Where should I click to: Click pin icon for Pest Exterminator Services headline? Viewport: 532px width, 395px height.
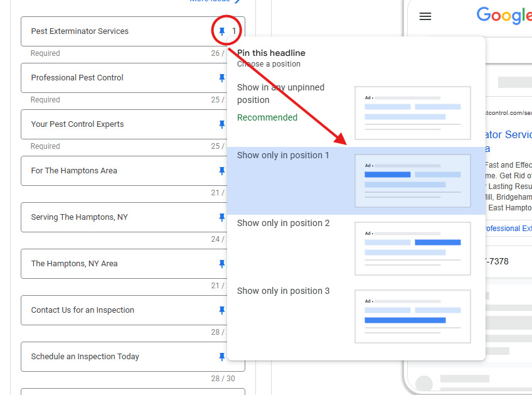click(222, 31)
